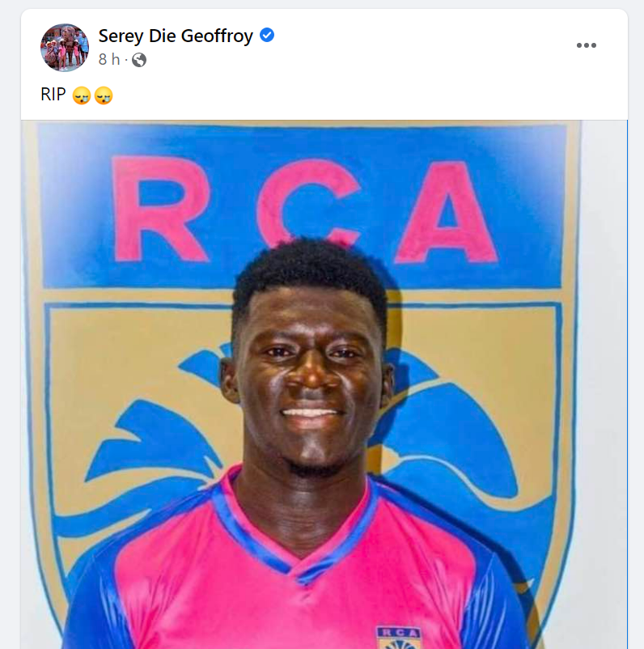The image size is (644, 649).
Task: Click the RIP post text
Action: [x=53, y=95]
